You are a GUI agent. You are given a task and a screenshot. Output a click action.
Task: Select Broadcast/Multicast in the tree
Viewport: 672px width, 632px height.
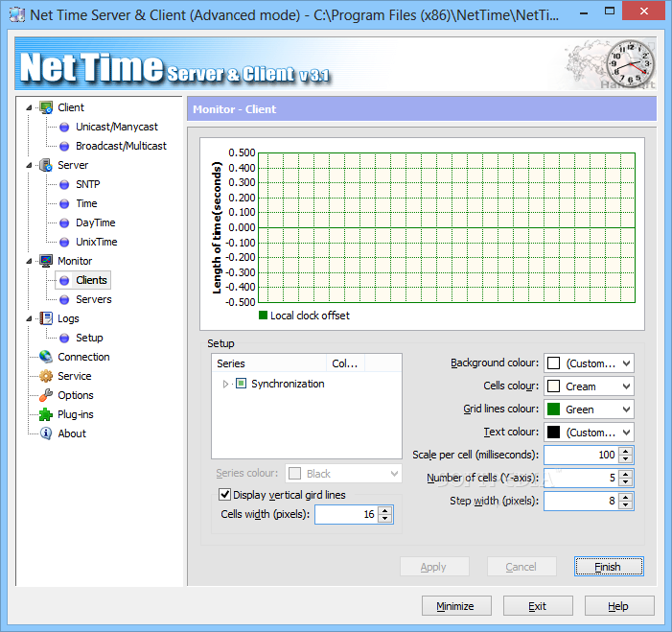tap(121, 146)
